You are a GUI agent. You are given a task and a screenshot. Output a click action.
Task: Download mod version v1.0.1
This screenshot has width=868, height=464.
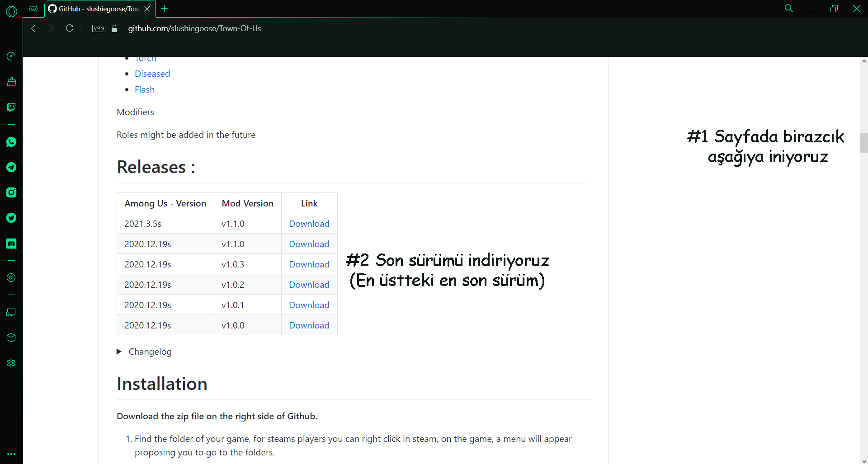point(309,305)
